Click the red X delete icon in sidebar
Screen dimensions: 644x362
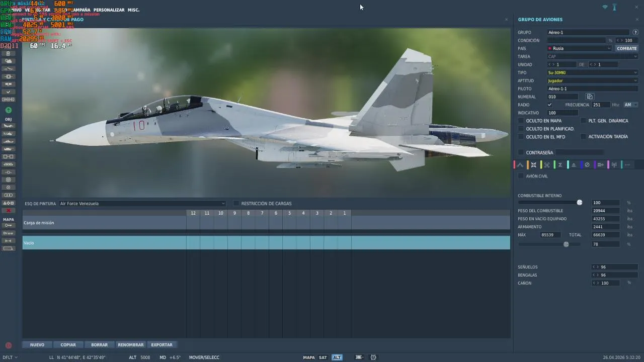click(8, 211)
